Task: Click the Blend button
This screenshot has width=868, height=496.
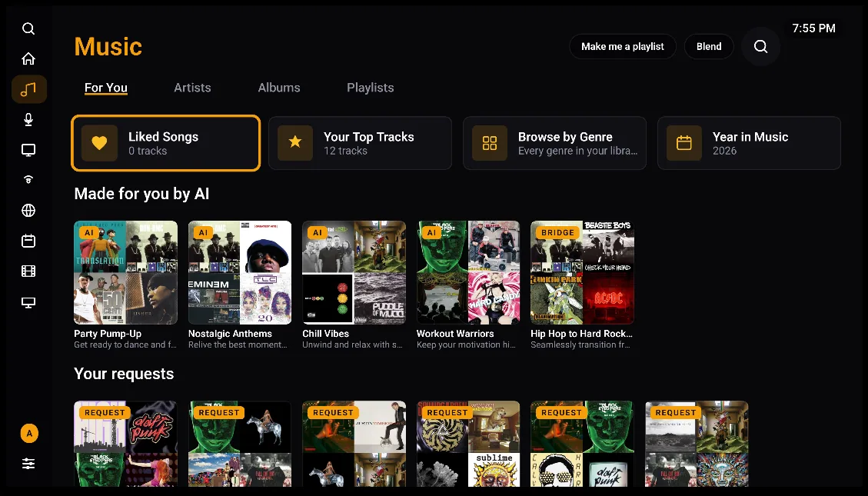Action: point(709,46)
